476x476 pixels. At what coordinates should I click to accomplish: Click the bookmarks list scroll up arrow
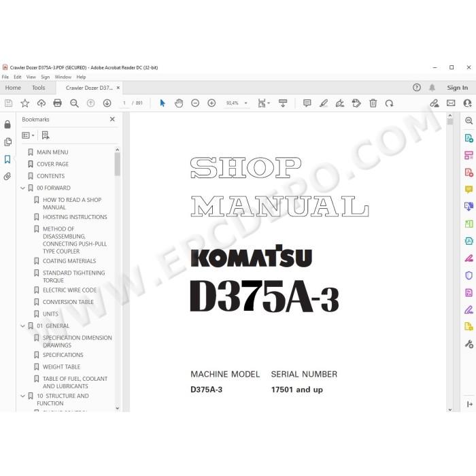(x=117, y=150)
